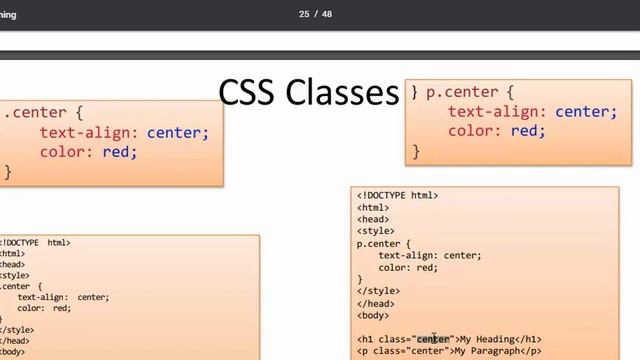640x360 pixels.
Task: Click the highlighted word center in h1 class
Action: pos(433,339)
